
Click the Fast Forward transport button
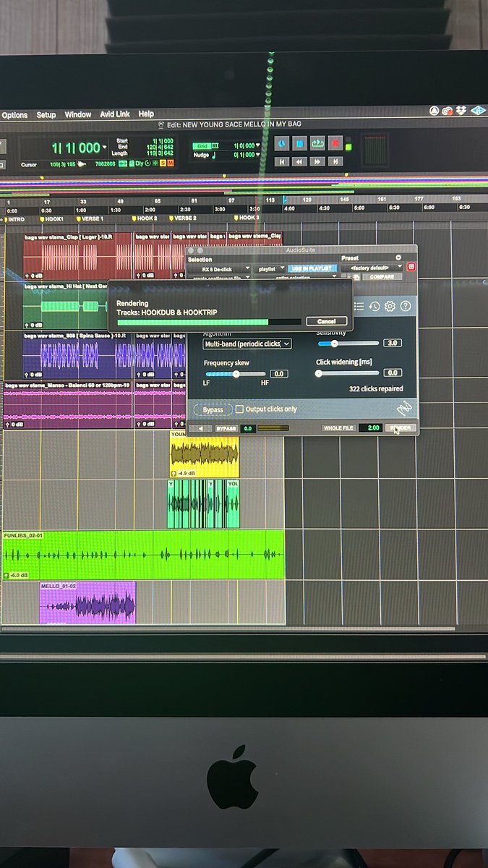tap(317, 161)
